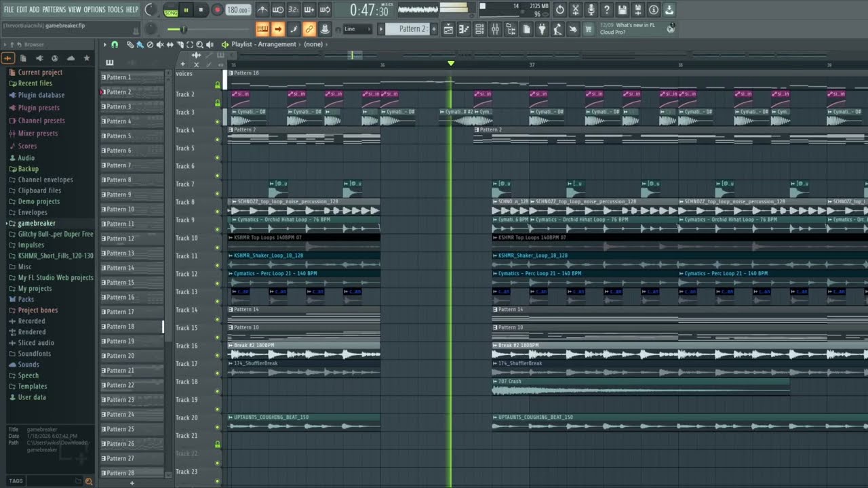Screen dimensions: 868x488
Task: Show the Channel rack icon
Action: [479, 29]
